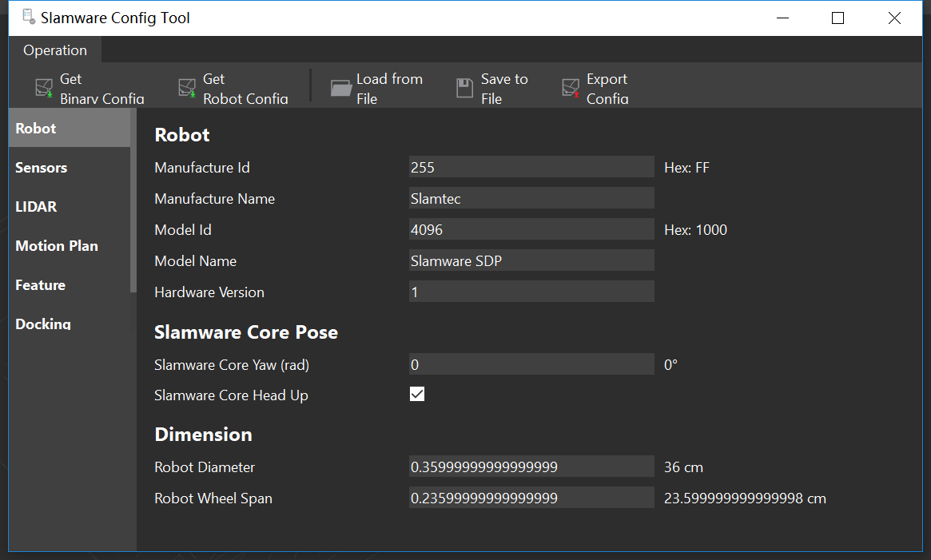Image resolution: width=931 pixels, height=560 pixels.
Task: Focus the Manufacture Name field
Action: pyautogui.click(x=531, y=198)
